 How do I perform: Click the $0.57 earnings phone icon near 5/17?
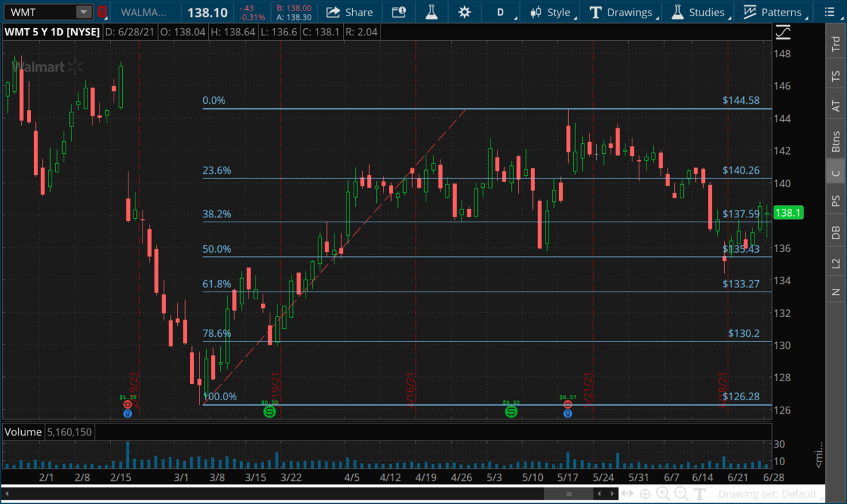pos(568,404)
